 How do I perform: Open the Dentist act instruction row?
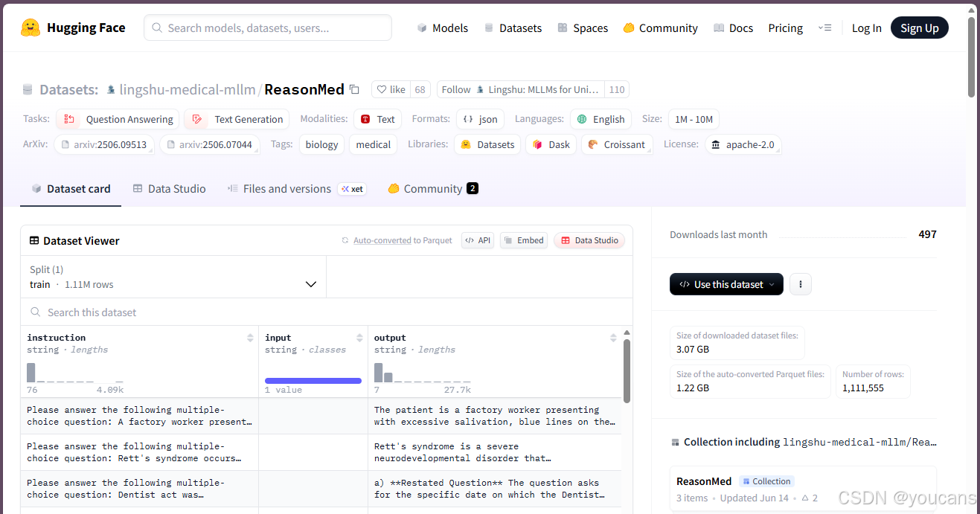point(139,489)
